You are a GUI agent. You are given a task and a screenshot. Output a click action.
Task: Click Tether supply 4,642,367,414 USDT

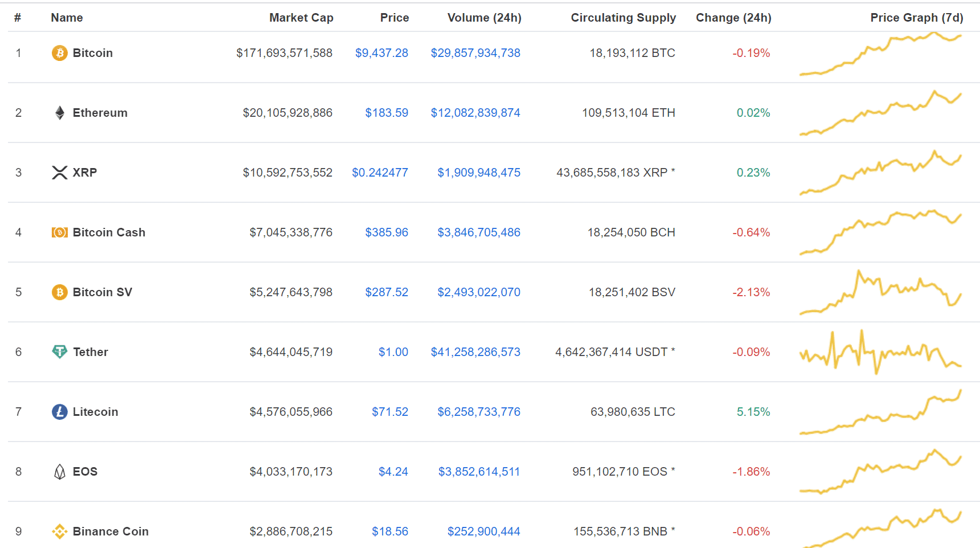[x=615, y=352]
